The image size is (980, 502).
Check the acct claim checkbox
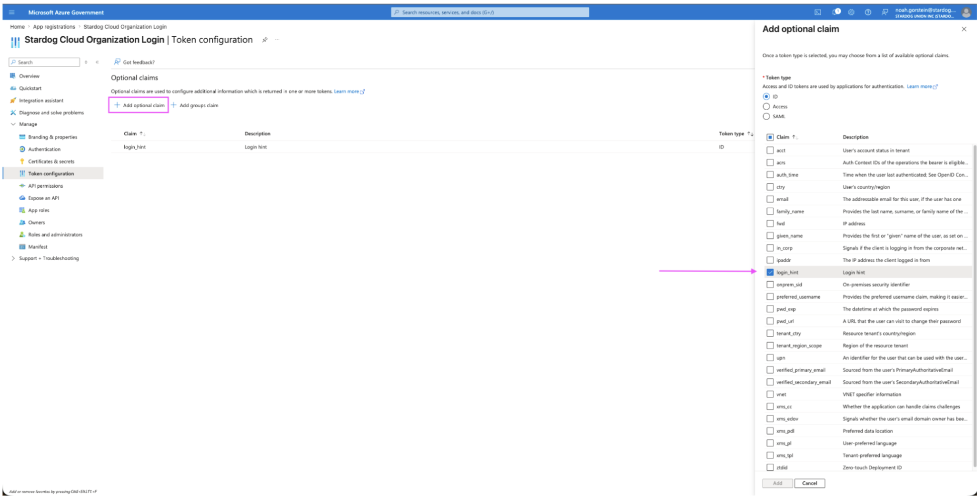770,150
